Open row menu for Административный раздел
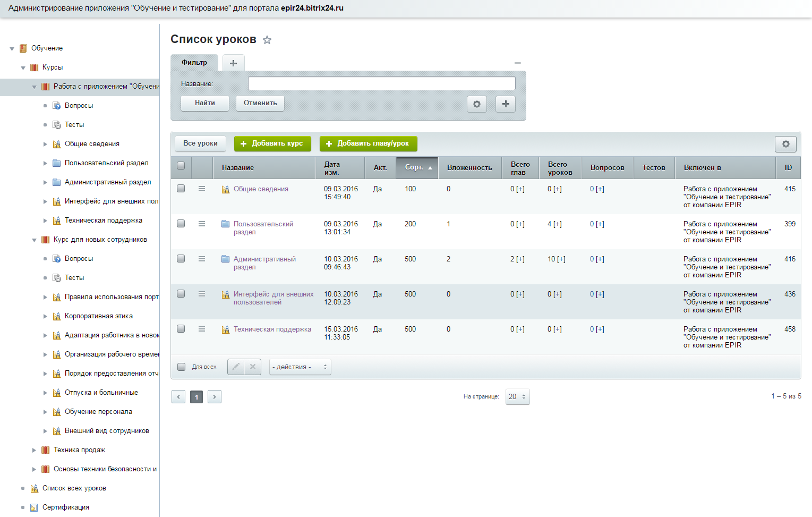812x517 pixels. (x=202, y=259)
